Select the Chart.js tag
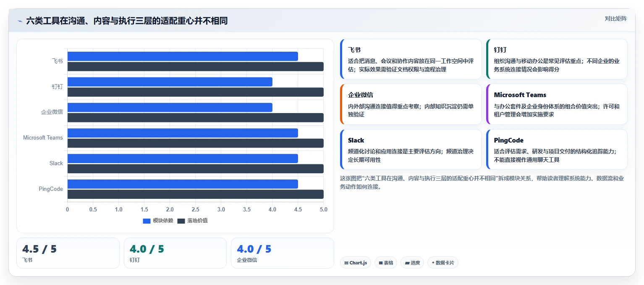The width and height of the screenshot is (644, 285). pos(356,263)
